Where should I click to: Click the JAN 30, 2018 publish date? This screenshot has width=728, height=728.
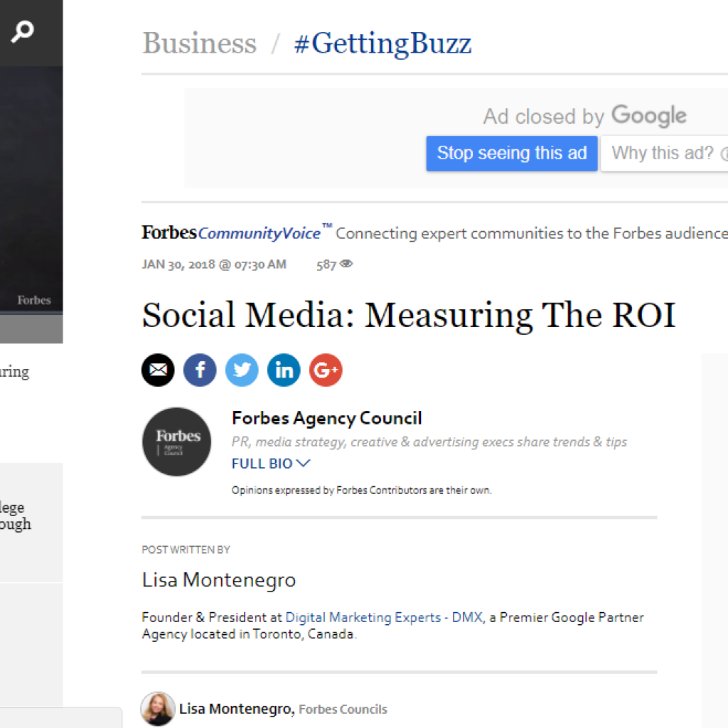coord(213,264)
